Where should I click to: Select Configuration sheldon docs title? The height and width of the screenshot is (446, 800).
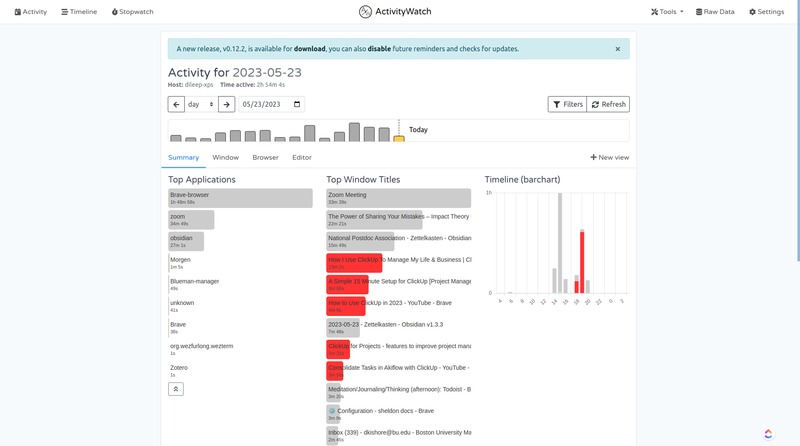[381, 414]
